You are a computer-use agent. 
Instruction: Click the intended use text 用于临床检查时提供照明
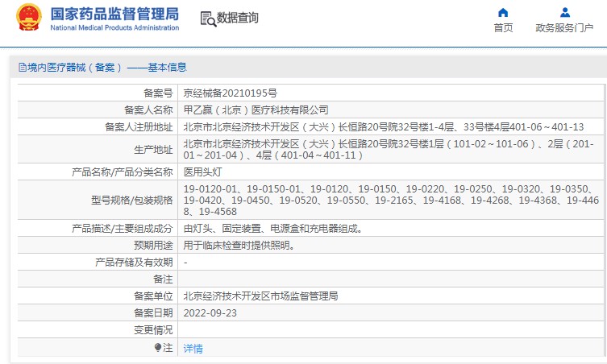tap(239, 245)
